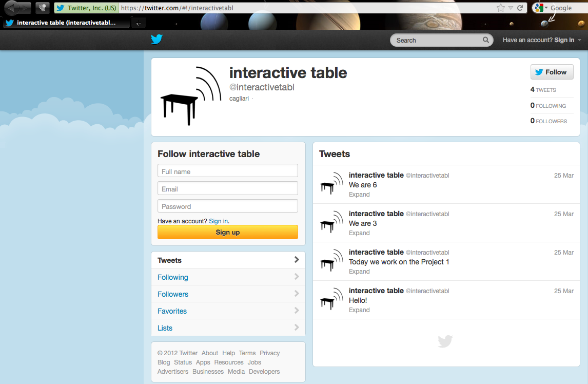Viewport: 588px width, 384px height.
Task: Select the interactive table browser tab
Action: (66, 23)
